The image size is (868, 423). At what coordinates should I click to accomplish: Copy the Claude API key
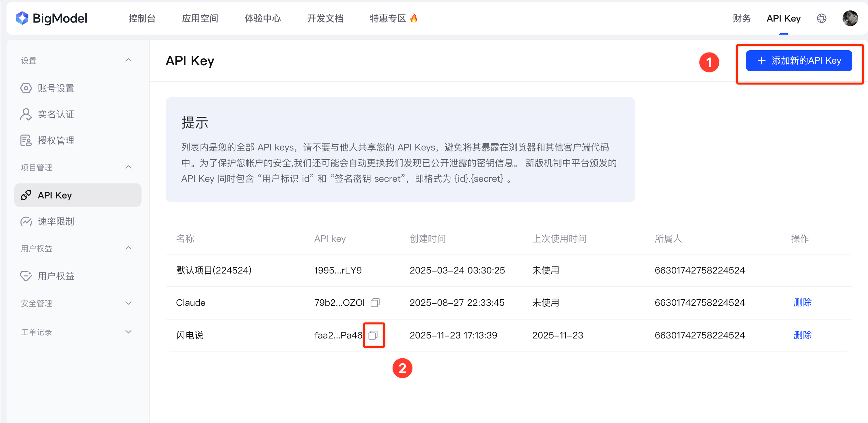[x=375, y=303]
